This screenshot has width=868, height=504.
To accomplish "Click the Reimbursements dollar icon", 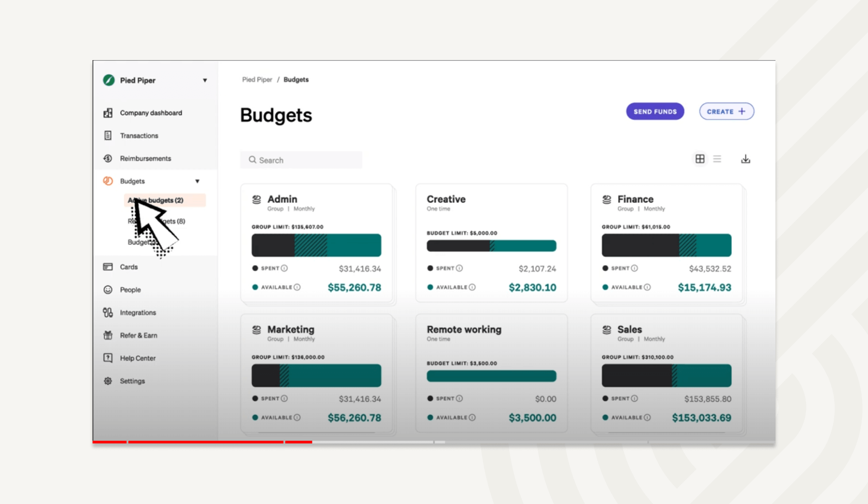I will coord(108,158).
